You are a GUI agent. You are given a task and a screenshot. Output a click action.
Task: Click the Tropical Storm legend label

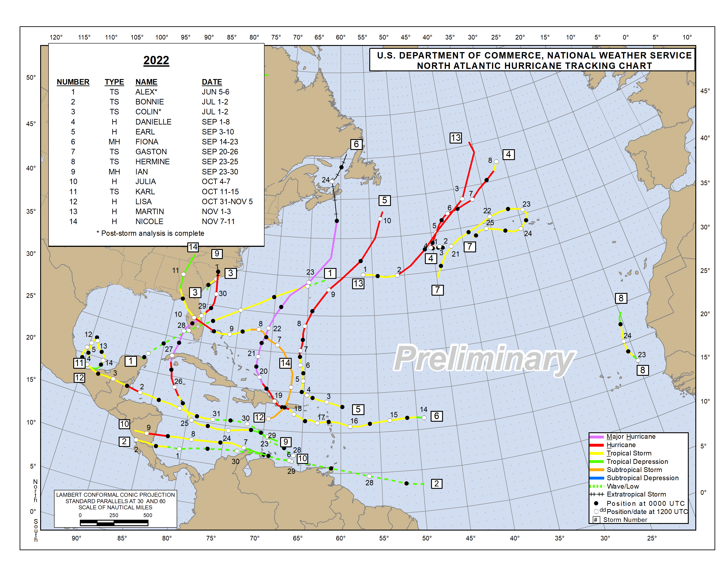click(x=629, y=453)
